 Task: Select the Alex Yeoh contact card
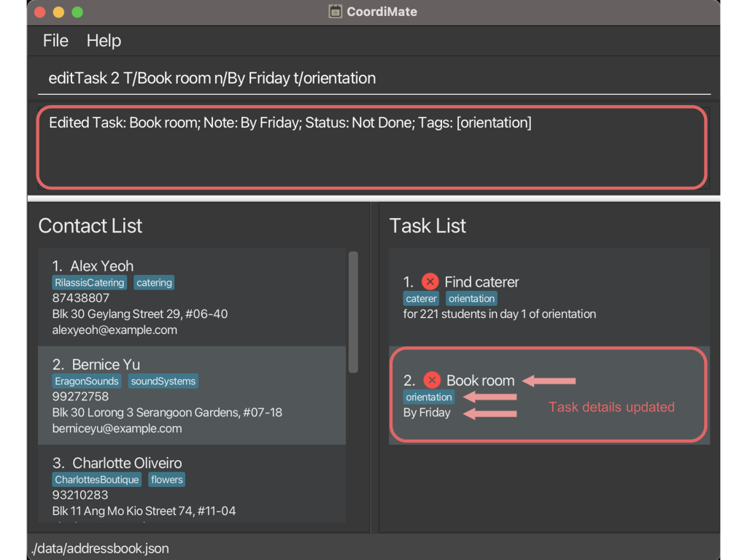coord(191,297)
